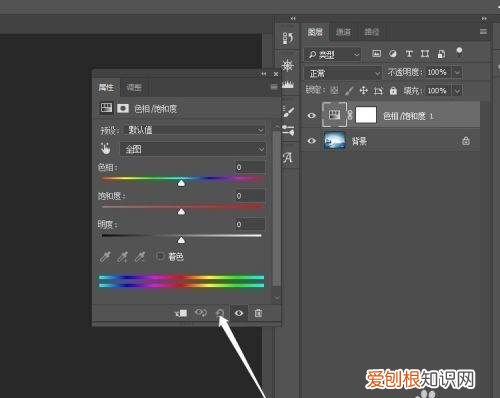Viewport: 500px width, 398px height.
Task: Pick the first eyedropper in Properties panel
Action: pos(105,257)
